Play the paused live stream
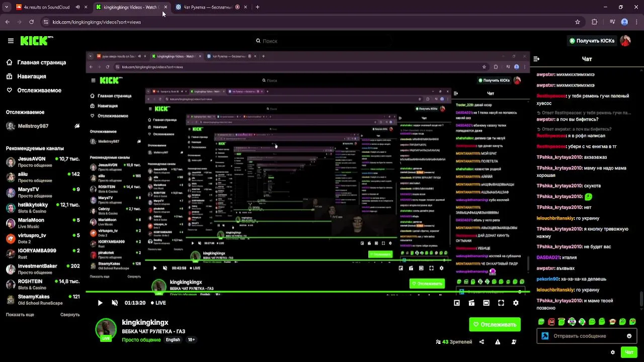Image resolution: width=644 pixels, height=362 pixels. (100, 303)
